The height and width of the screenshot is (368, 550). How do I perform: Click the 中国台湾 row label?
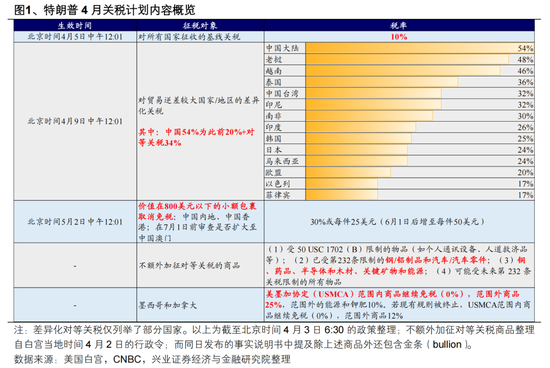click(x=282, y=93)
